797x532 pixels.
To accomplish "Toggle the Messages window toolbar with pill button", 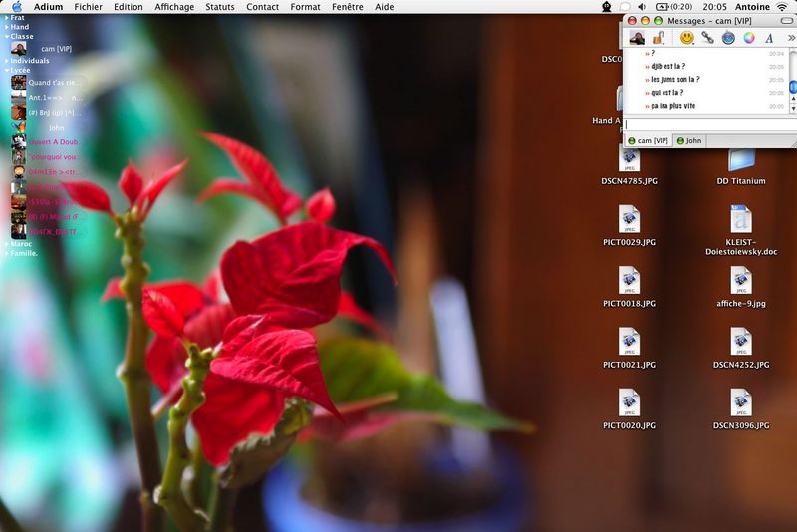I will click(787, 20).
